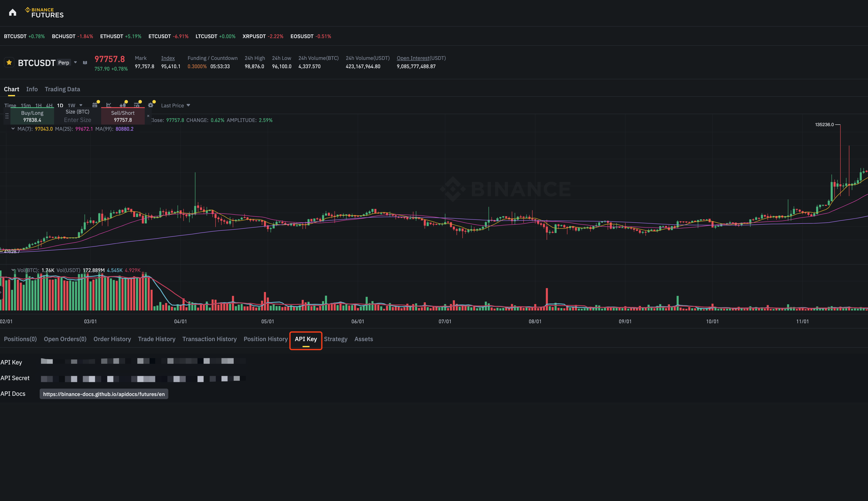Viewport: 868px width, 501px height.
Task: Click the blurred API Secret value
Action: pos(143,379)
